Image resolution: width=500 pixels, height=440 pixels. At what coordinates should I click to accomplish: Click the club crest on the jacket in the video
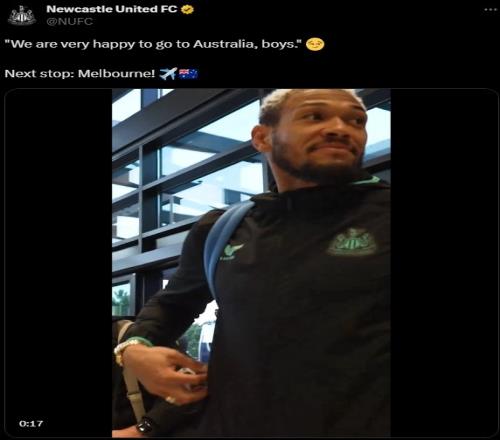353,242
